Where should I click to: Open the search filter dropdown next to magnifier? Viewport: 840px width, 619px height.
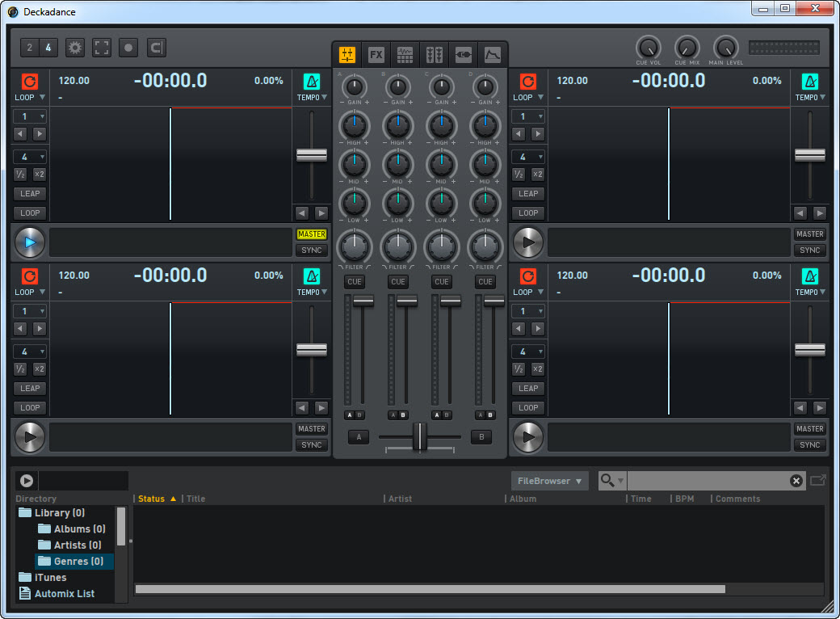click(620, 482)
